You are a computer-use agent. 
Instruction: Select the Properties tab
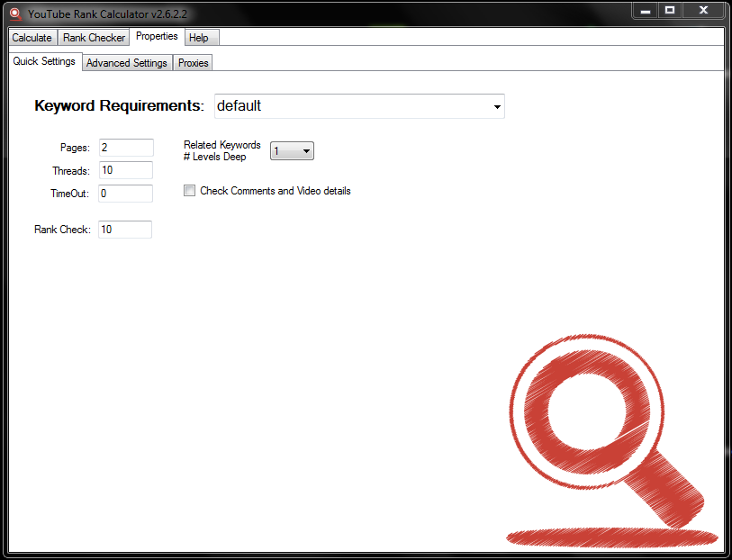pos(157,36)
